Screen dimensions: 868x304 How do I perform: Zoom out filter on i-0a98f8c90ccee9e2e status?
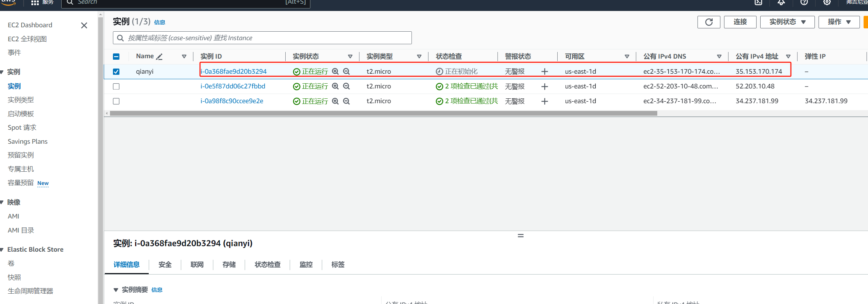(x=346, y=101)
